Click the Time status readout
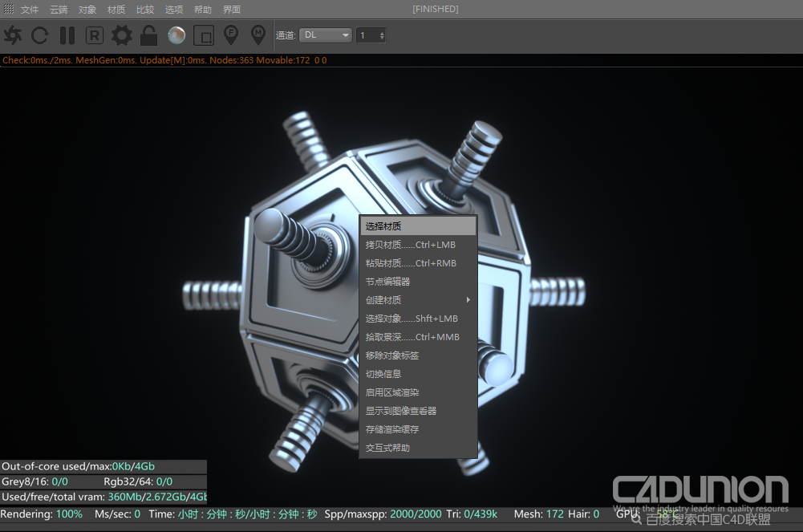The width and height of the screenshot is (803, 532). pyautogui.click(x=233, y=514)
